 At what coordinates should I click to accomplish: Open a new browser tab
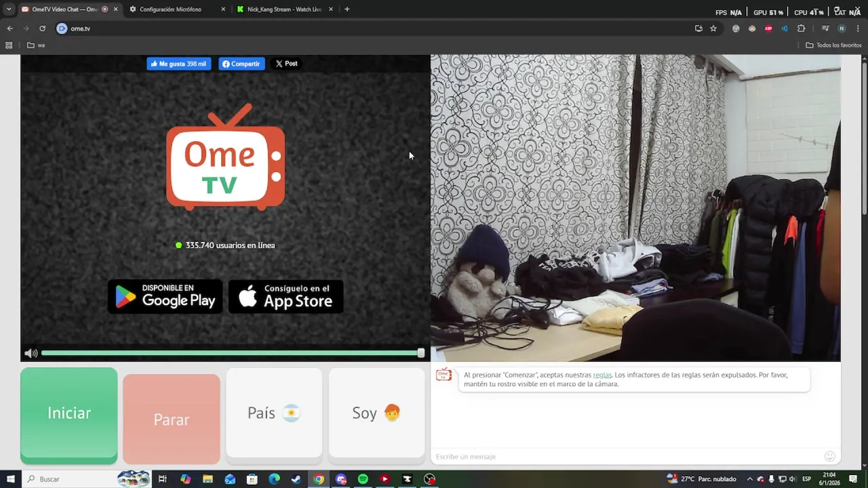click(x=347, y=9)
